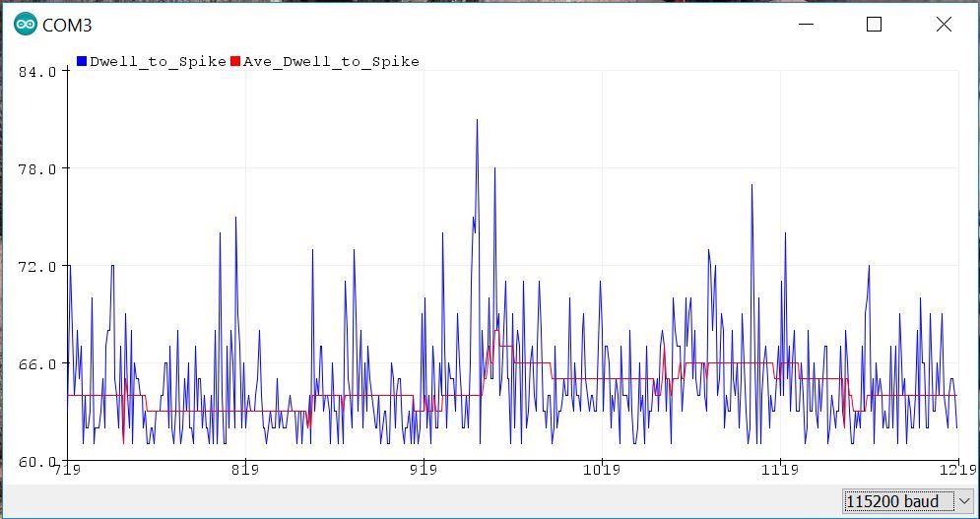The width and height of the screenshot is (980, 519).
Task: Click the chevron arrow of baud selector
Action: tap(962, 501)
